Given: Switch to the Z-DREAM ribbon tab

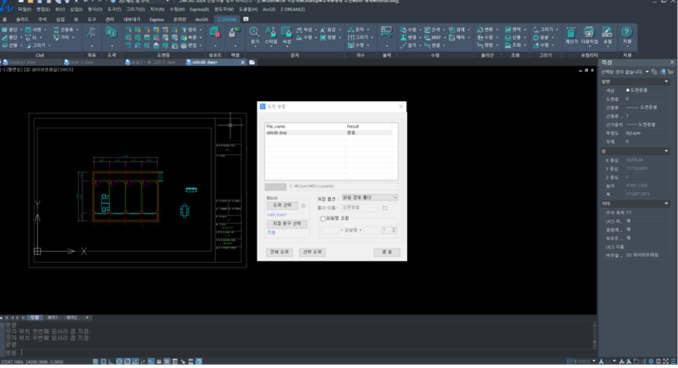Looking at the screenshot, I should pos(227,19).
